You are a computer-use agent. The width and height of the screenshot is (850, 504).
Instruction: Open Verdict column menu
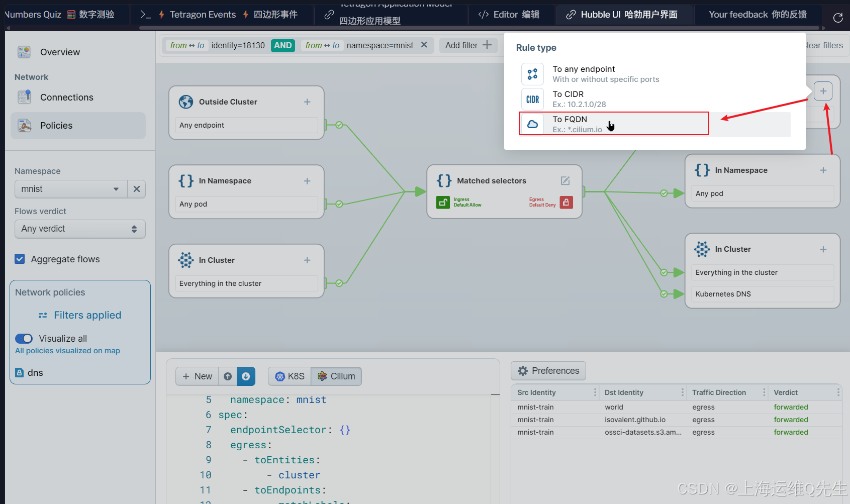838,392
